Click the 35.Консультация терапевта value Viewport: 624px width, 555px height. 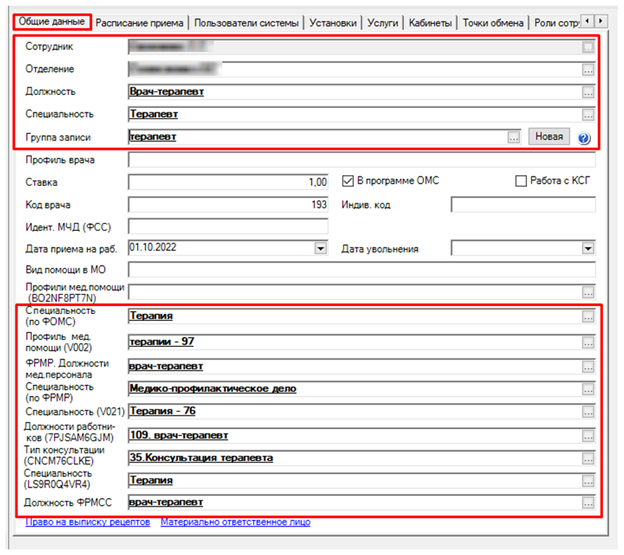click(x=201, y=458)
